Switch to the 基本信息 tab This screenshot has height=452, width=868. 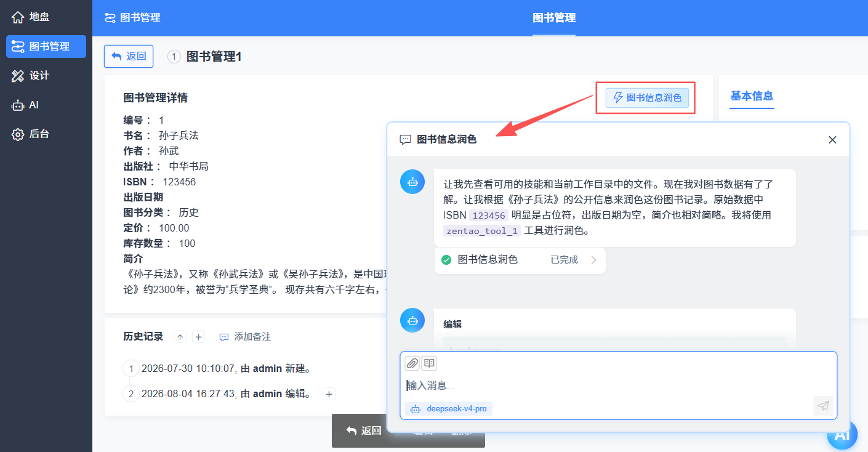752,96
